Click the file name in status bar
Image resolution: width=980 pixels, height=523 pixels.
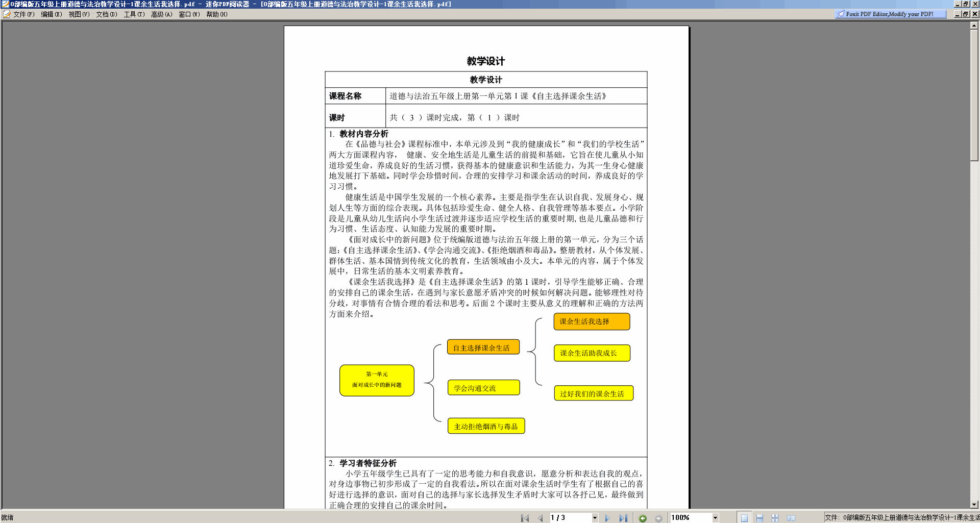[x=901, y=518]
